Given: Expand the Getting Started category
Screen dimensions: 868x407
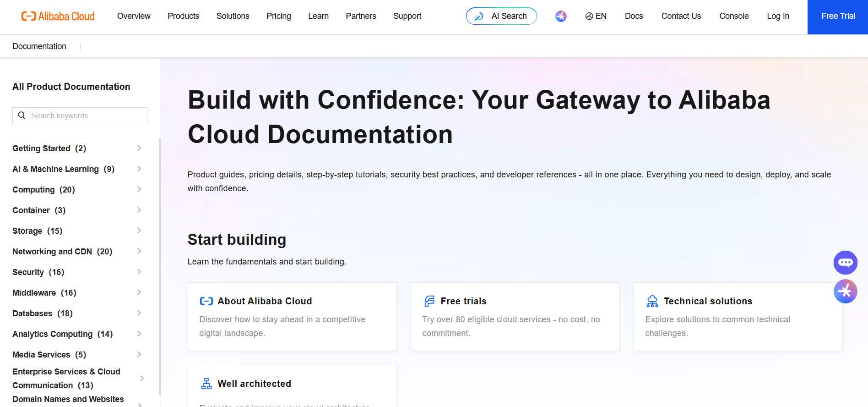Looking at the screenshot, I should pos(139,148).
